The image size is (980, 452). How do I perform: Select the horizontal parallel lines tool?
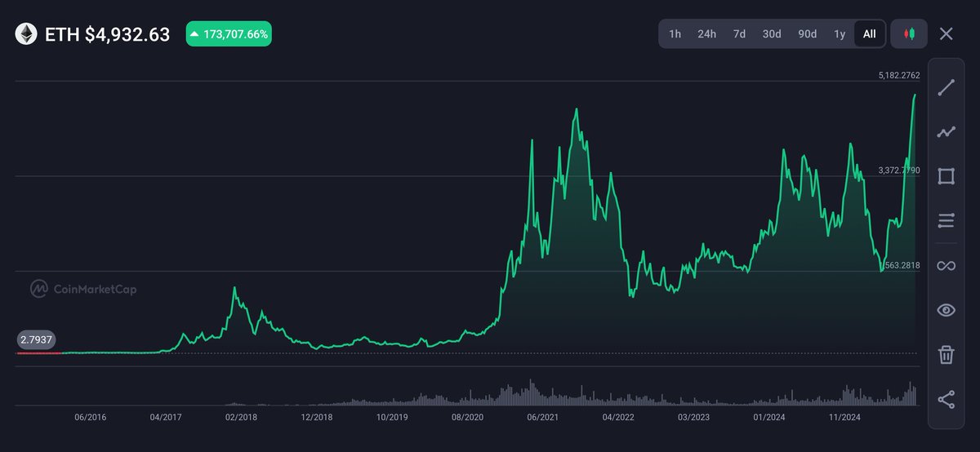coord(947,221)
